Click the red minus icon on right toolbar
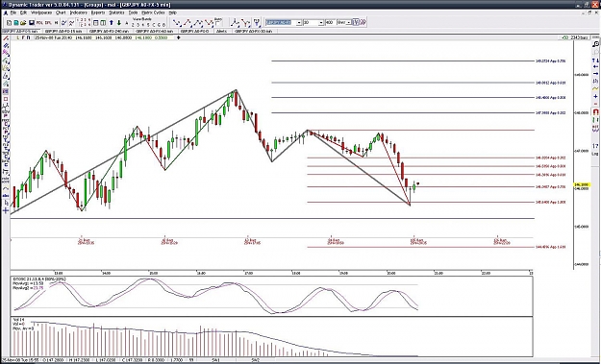 595,104
